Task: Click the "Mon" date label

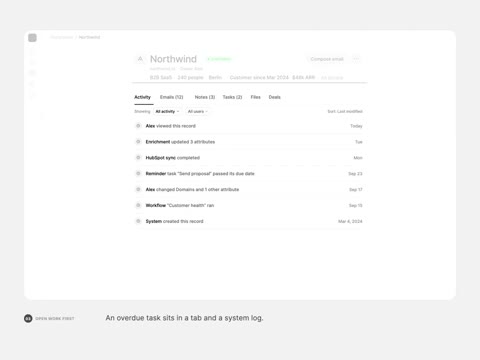Action: pos(358,158)
